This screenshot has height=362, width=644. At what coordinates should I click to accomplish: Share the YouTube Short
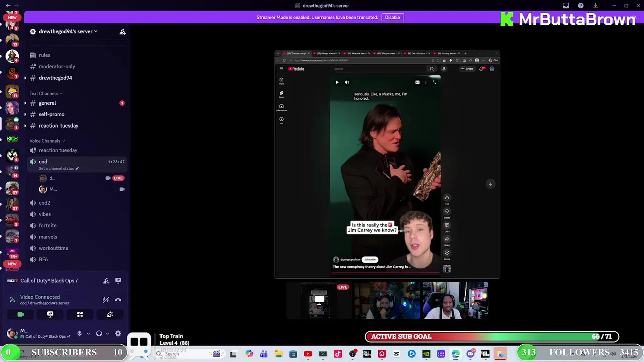point(447,239)
